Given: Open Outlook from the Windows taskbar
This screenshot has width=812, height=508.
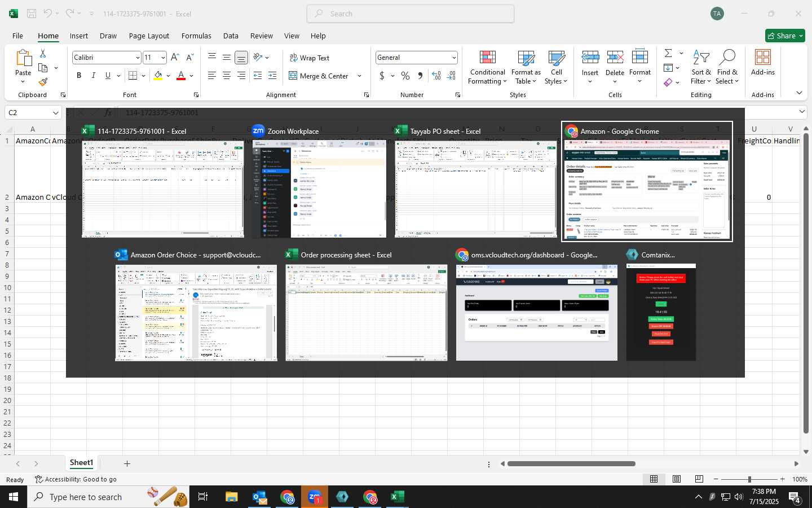Looking at the screenshot, I should (259, 497).
